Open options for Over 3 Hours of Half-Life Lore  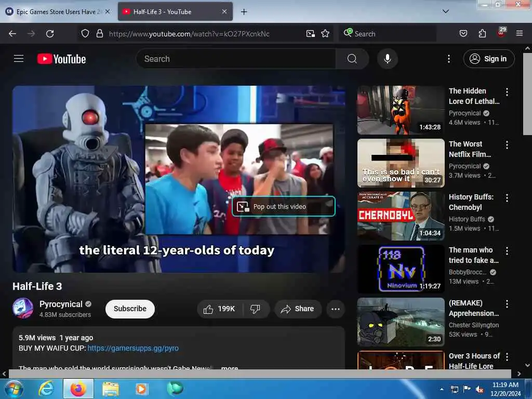click(507, 356)
